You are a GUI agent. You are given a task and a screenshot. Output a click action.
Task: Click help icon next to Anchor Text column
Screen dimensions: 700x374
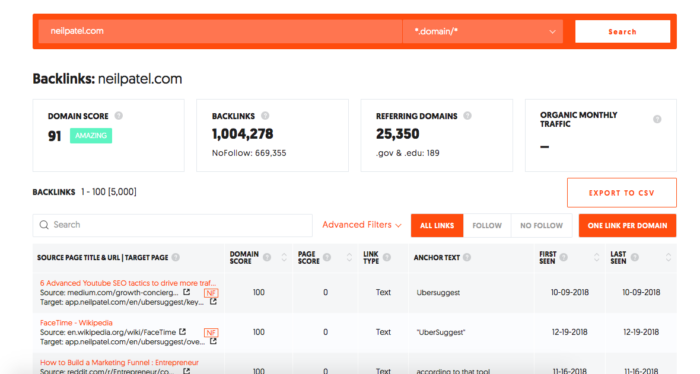coord(467,257)
